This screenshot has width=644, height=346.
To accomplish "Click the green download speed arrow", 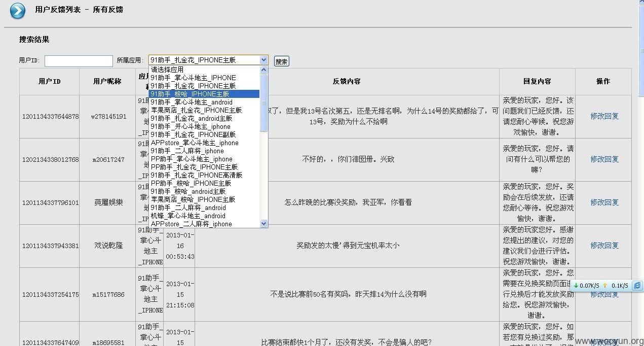I will tap(576, 286).
